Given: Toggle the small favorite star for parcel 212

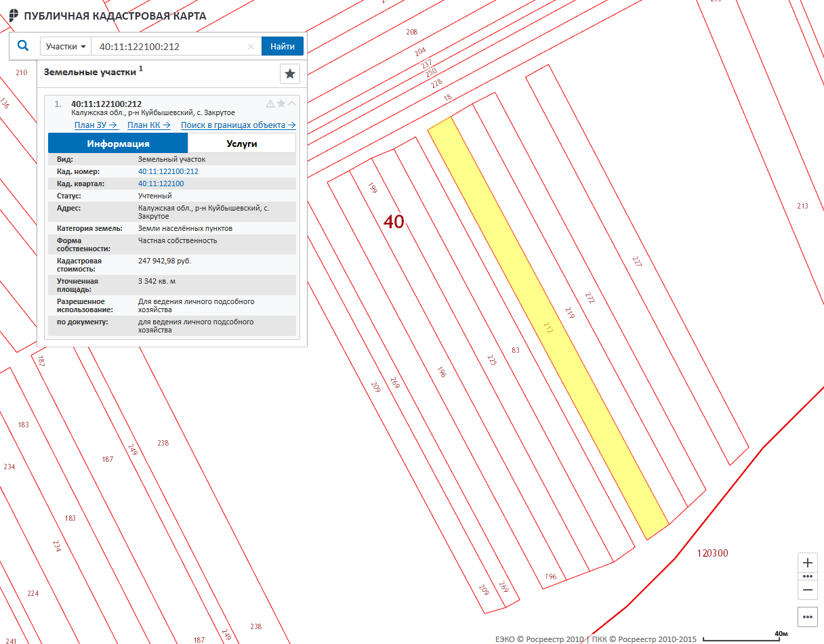Looking at the screenshot, I should 281,104.
